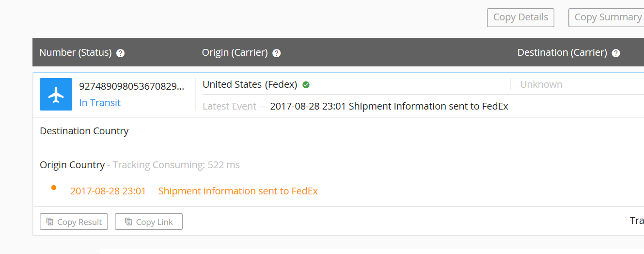The height and width of the screenshot is (254, 644).
Task: Click the blue airplane transit icon
Action: coord(56,94)
